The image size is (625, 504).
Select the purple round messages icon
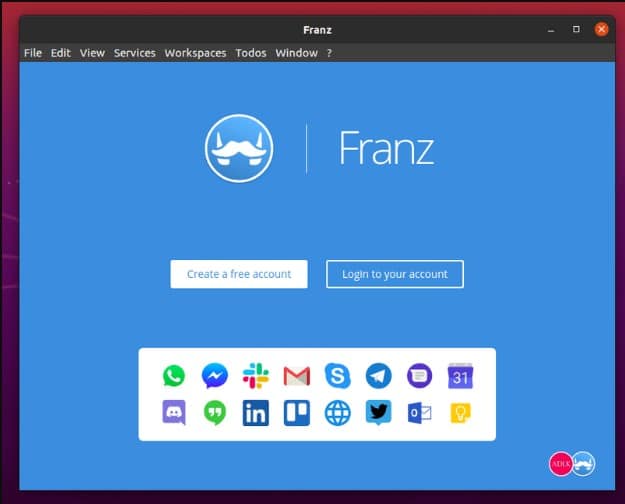pyautogui.click(x=419, y=376)
